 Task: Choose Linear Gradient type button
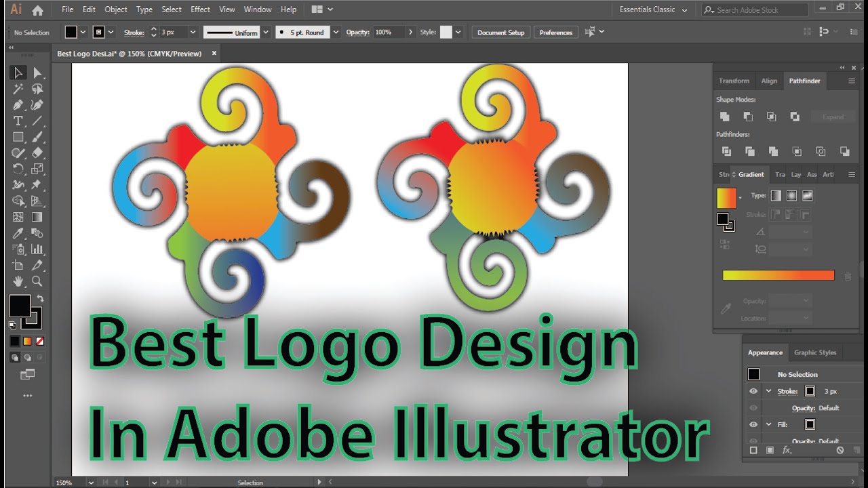[776, 196]
